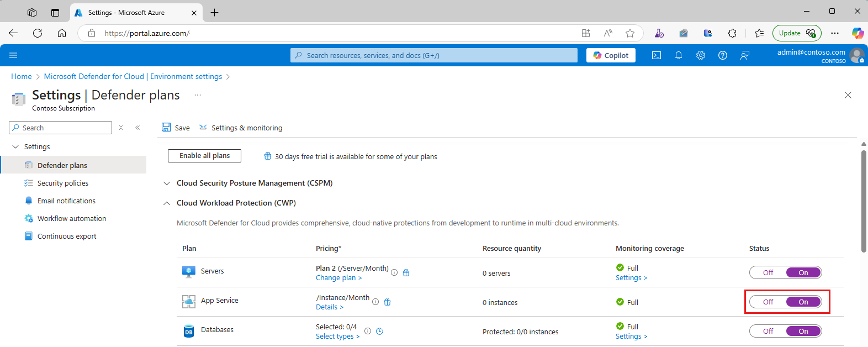Go to Home breadcrumb

point(22,76)
